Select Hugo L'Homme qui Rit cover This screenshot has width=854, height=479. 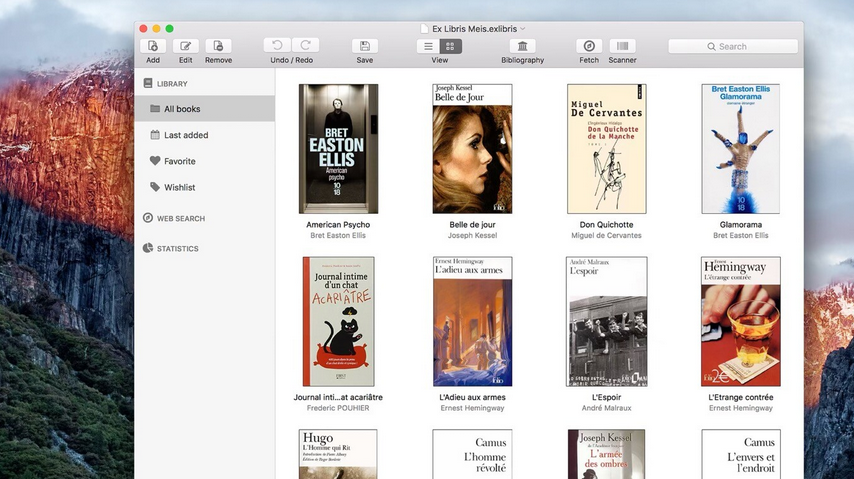click(x=338, y=454)
